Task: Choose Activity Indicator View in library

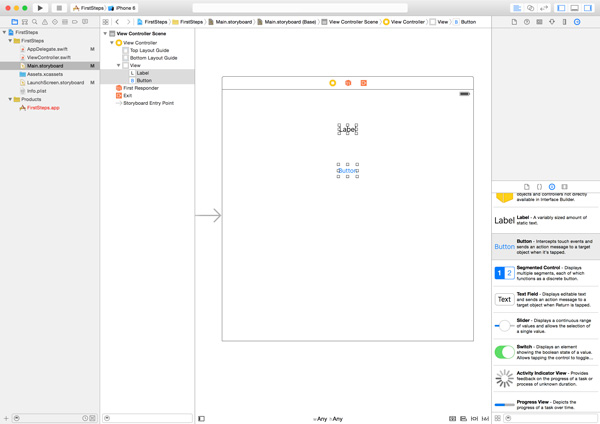Action: 545,378
